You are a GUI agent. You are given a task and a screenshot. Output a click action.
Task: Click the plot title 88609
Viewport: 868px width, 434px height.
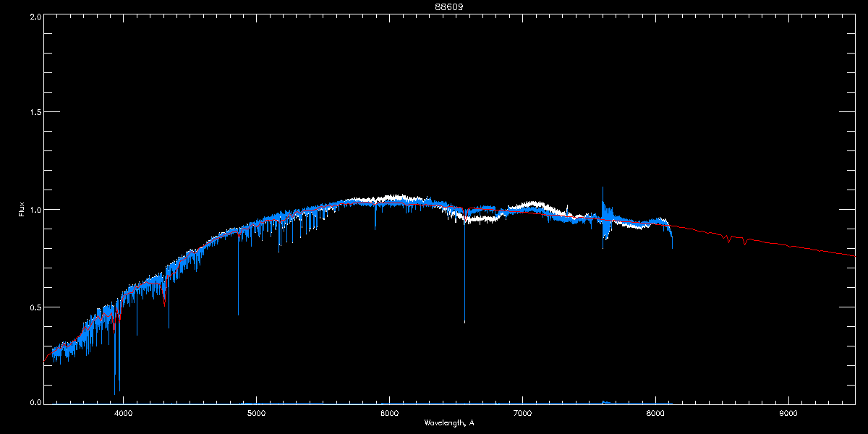coord(448,7)
